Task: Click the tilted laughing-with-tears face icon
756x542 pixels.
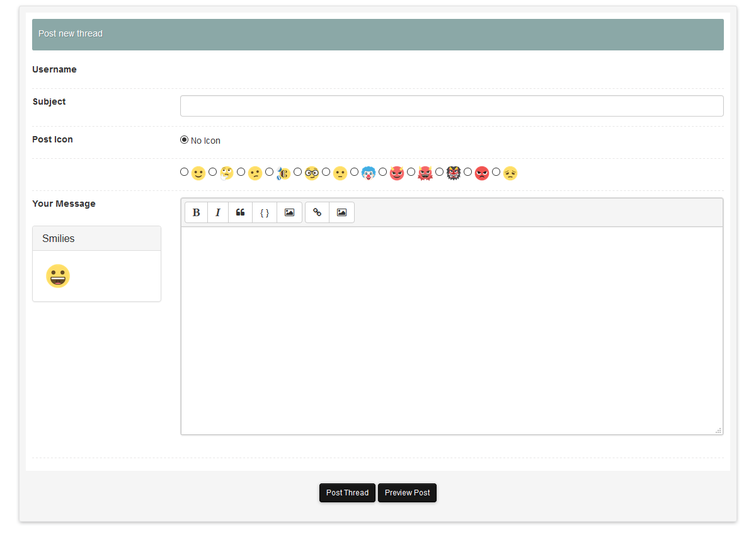Action: [x=283, y=173]
